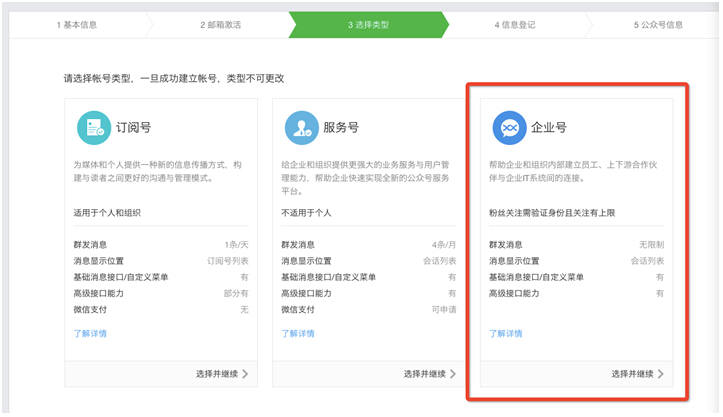
Task: Open 了解详情 link under 订阅号
Action: [90, 333]
